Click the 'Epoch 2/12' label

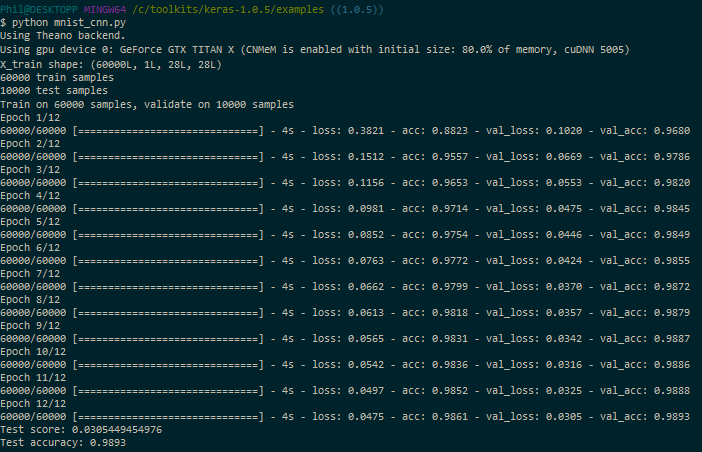[30, 144]
